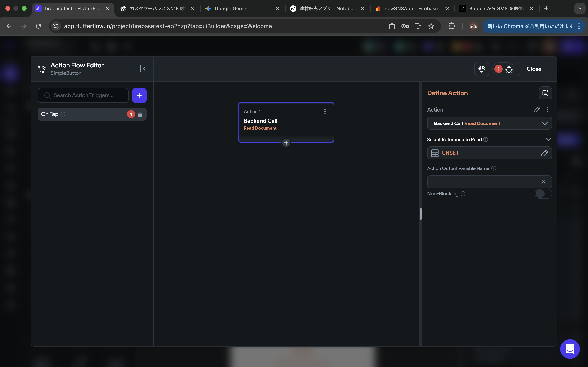Viewport: 588px width, 367px height.
Task: Clear the Action Output Variable Name field
Action: (x=543, y=182)
